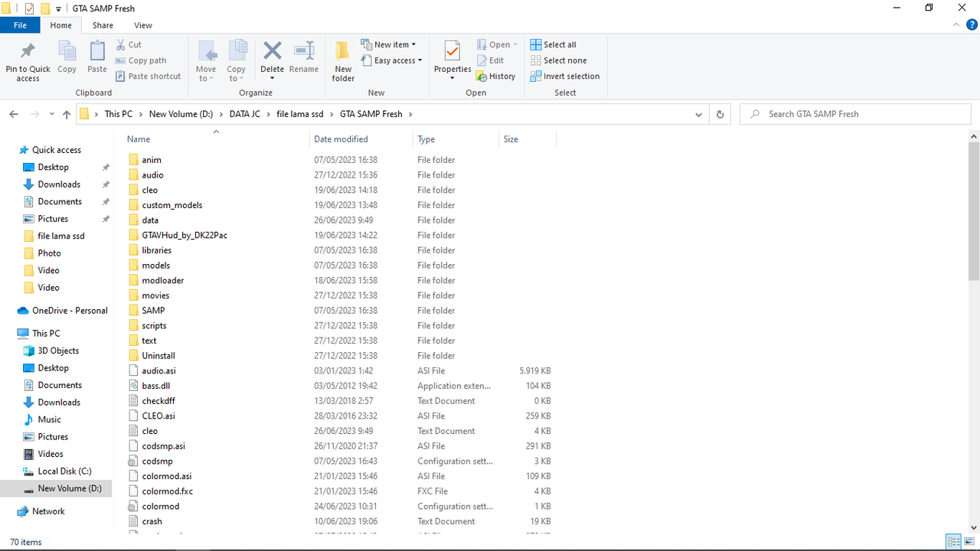Navigate to file lama ssd breadcrumb
980x551 pixels.
click(299, 114)
